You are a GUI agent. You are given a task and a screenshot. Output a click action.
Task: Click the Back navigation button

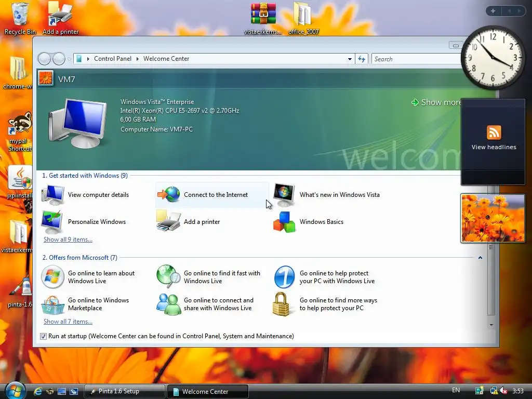pos(44,59)
